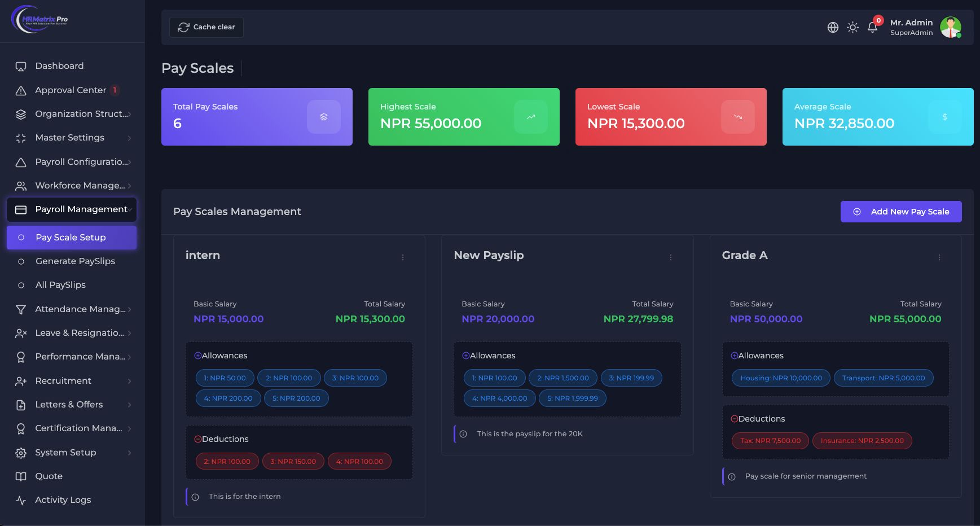Viewport: 980px width, 526px height.
Task: Expand the Workforce Management submenu
Action: (129, 186)
